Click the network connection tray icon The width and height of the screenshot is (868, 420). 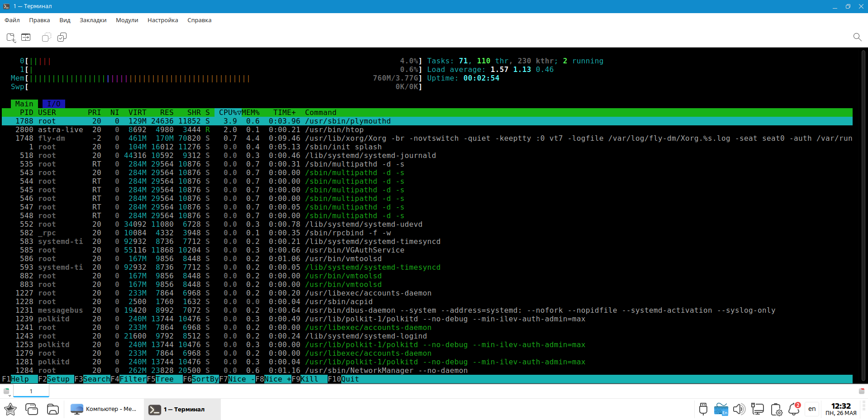[757, 409]
